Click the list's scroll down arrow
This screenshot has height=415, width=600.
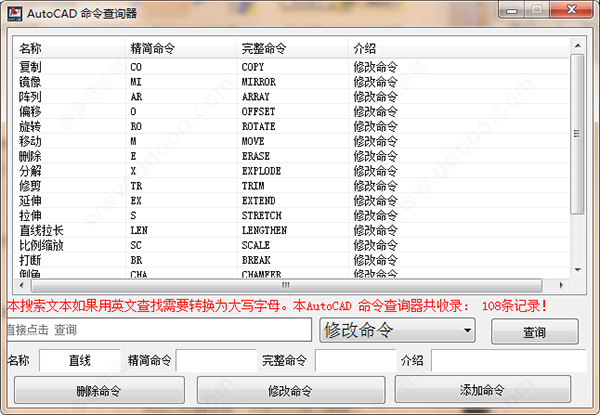pyautogui.click(x=578, y=270)
